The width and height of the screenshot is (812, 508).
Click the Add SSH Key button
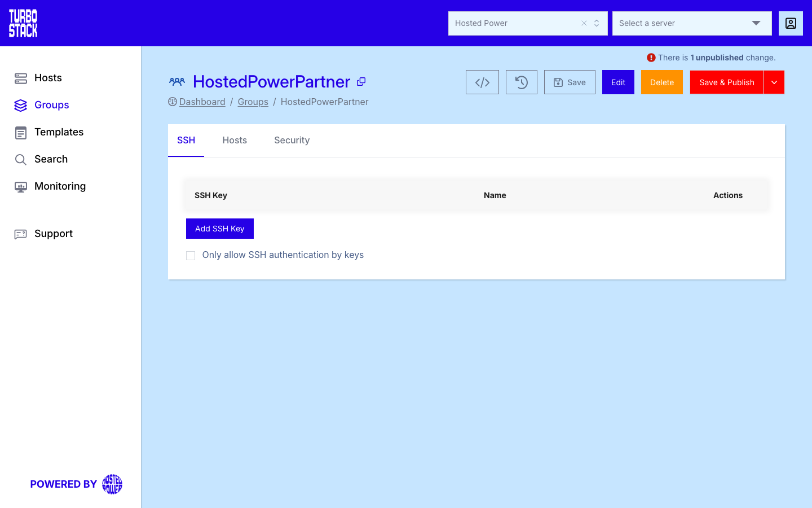pyautogui.click(x=220, y=229)
